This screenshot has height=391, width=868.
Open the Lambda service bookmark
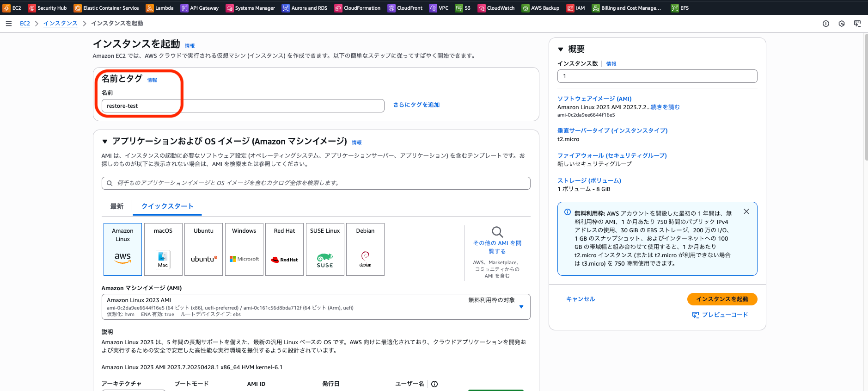pyautogui.click(x=160, y=8)
